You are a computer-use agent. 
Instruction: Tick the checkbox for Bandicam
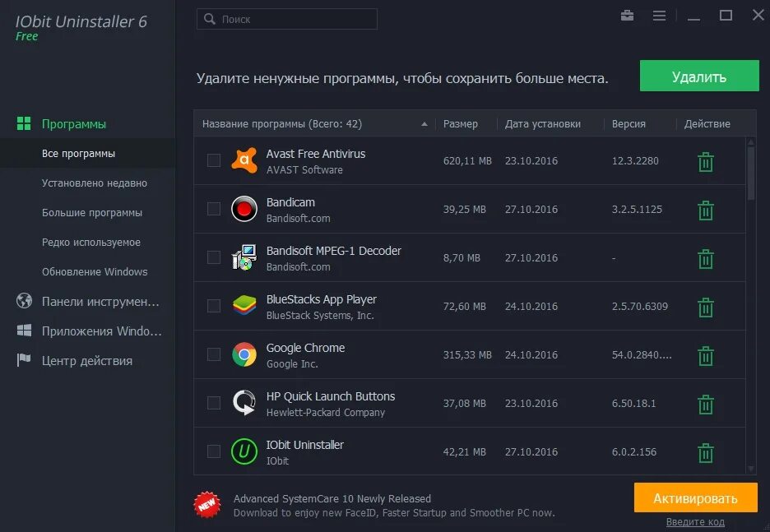tap(214, 209)
